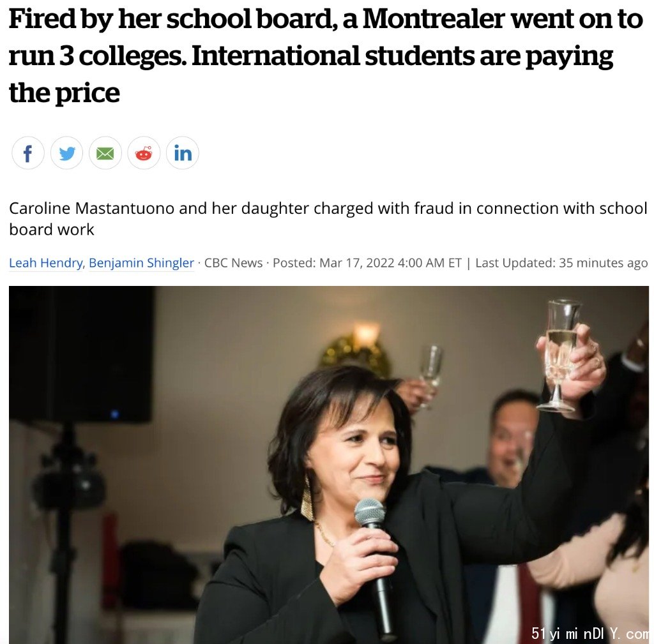Click the black speaker in the photo background
The image size is (654, 644).
click(x=81, y=354)
